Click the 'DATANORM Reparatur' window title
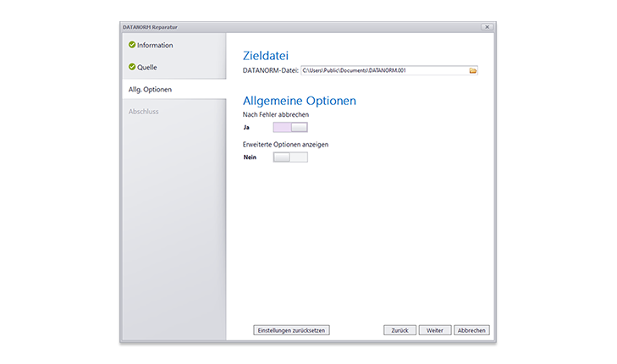The width and height of the screenshot is (617, 364). [150, 27]
